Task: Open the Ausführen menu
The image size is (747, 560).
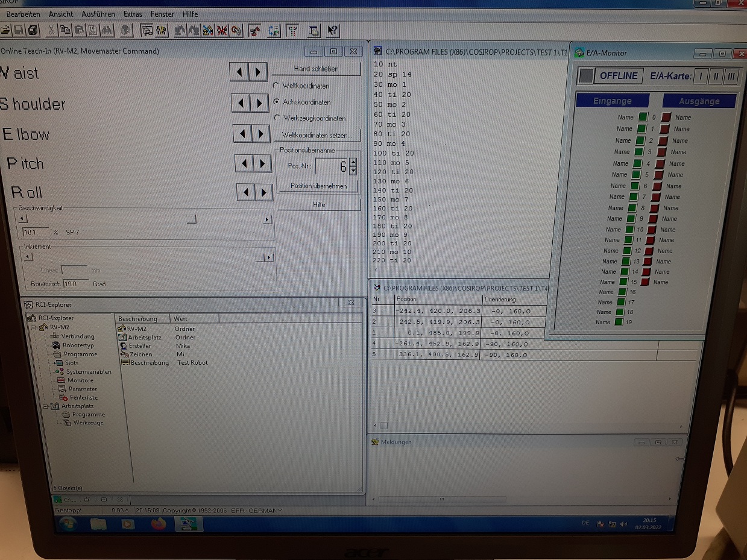Action: (98, 14)
